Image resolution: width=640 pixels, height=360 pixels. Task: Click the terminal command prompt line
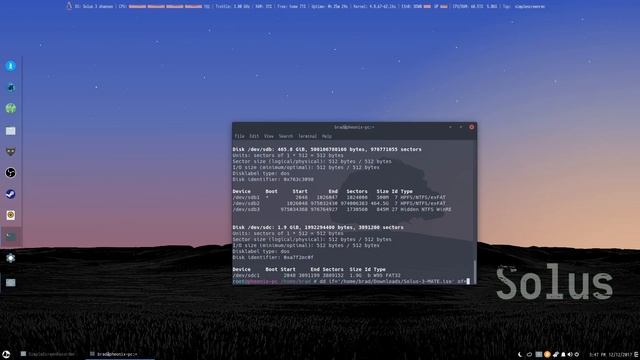[x=351, y=281]
